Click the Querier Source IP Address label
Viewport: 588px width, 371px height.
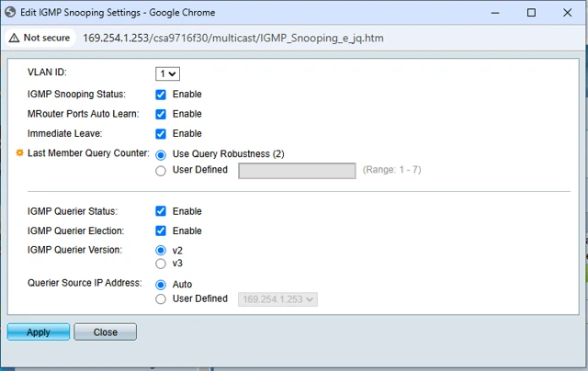85,283
